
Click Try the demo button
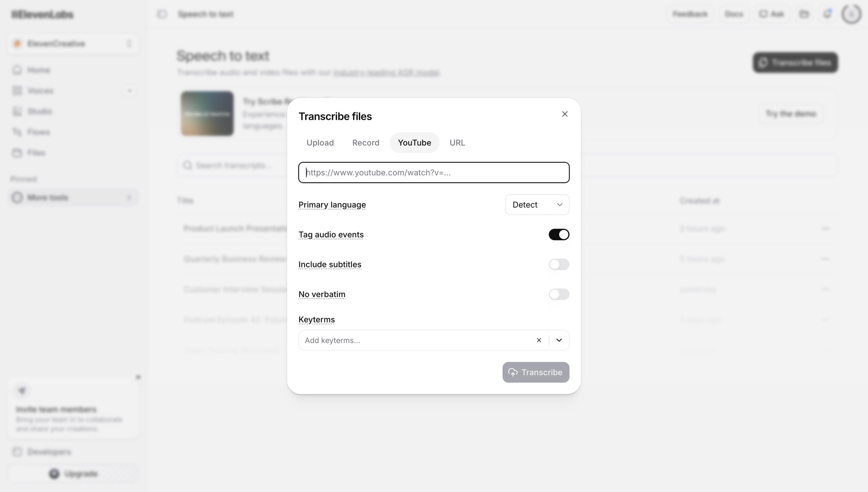pyautogui.click(x=791, y=114)
